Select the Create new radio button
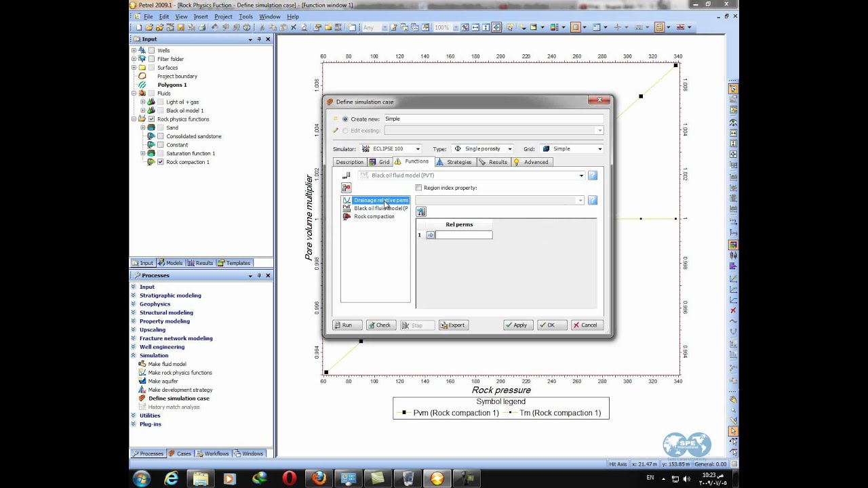 point(345,119)
